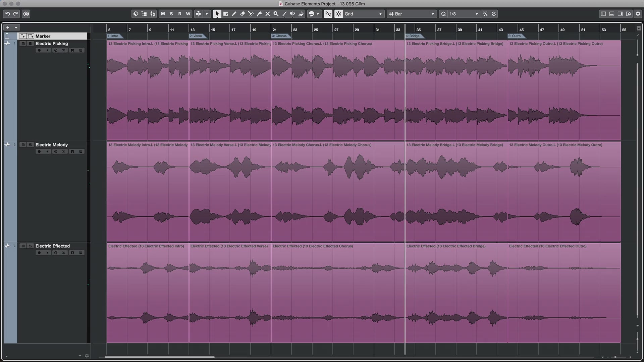Select the Glue tool
644x362 pixels.
259,14
